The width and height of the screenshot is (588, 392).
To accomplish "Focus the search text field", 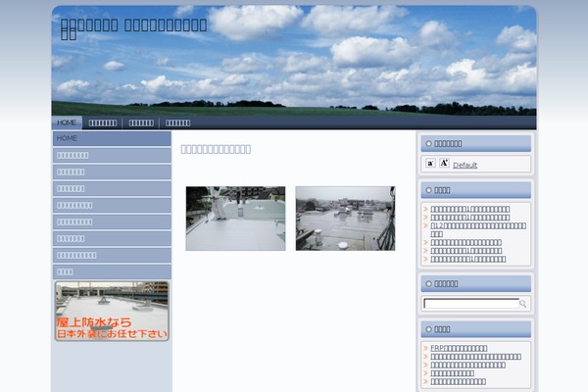I will point(471,304).
